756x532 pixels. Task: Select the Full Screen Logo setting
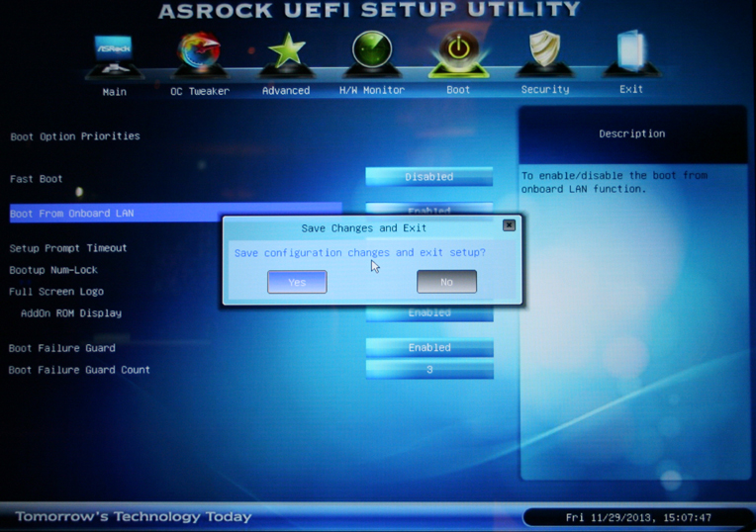pyautogui.click(x=56, y=292)
